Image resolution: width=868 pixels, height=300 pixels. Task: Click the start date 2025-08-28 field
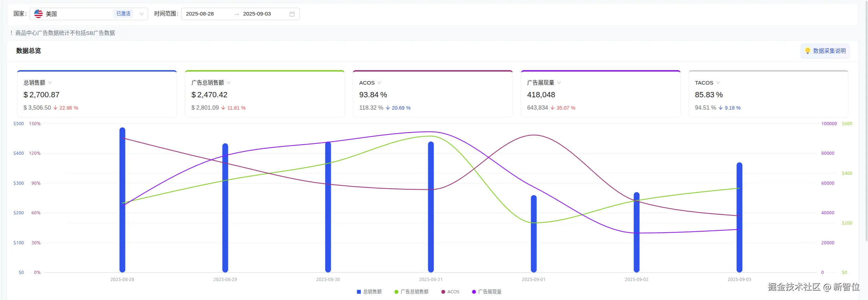[x=200, y=14]
